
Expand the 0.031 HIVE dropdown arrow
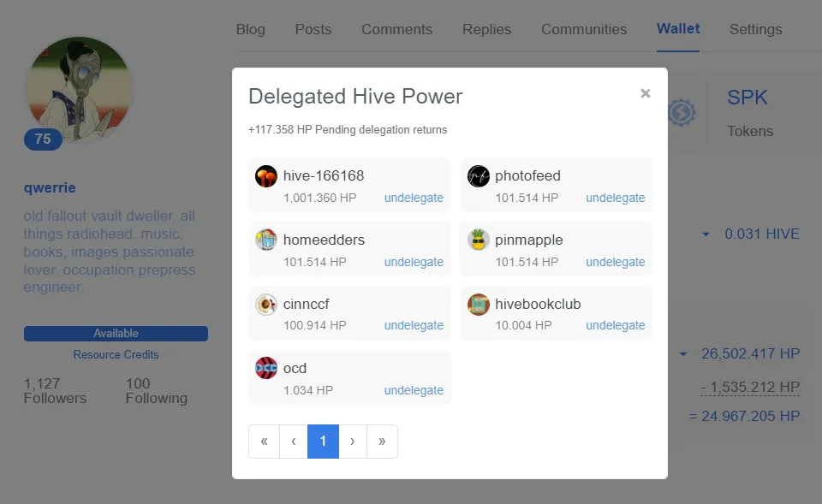(706, 234)
